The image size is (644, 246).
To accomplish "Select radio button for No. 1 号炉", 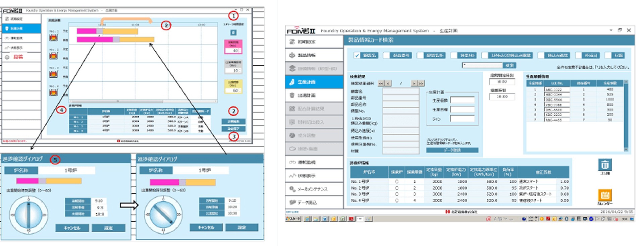I will pos(396,182).
